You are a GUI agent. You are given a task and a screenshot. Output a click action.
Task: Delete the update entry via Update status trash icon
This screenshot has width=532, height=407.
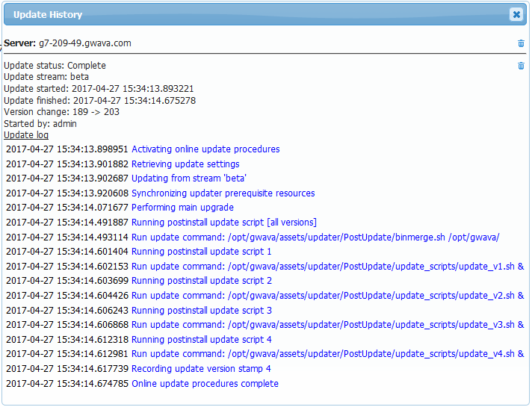point(521,66)
